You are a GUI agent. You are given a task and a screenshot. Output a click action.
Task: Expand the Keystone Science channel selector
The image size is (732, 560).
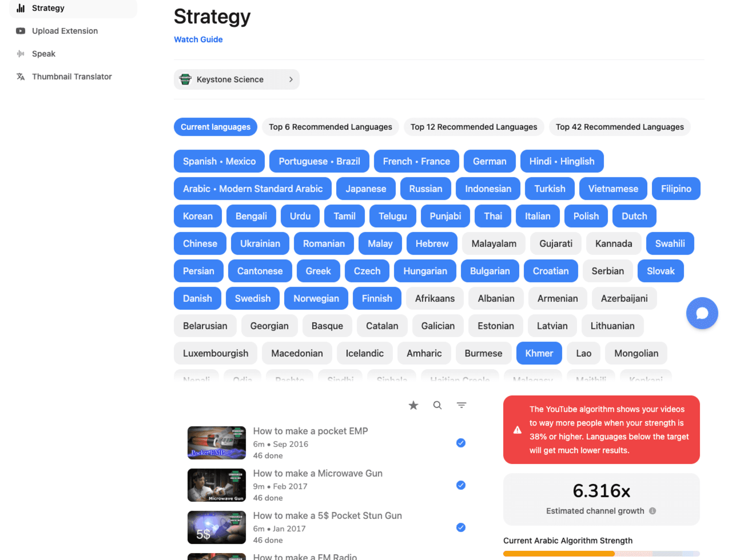coord(236,79)
